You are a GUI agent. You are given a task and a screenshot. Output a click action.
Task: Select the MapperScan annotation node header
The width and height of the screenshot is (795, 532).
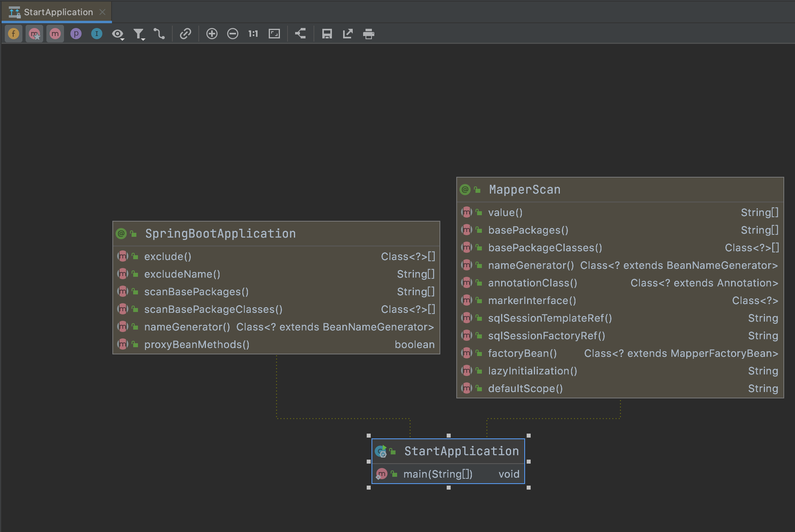(x=525, y=190)
